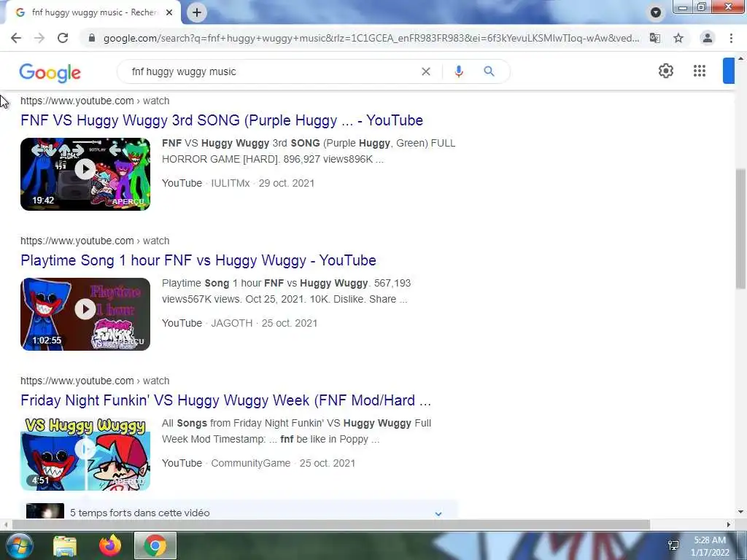Play the 19:42 video thumbnail
Viewport: 747px width, 560px height.
coord(85,174)
